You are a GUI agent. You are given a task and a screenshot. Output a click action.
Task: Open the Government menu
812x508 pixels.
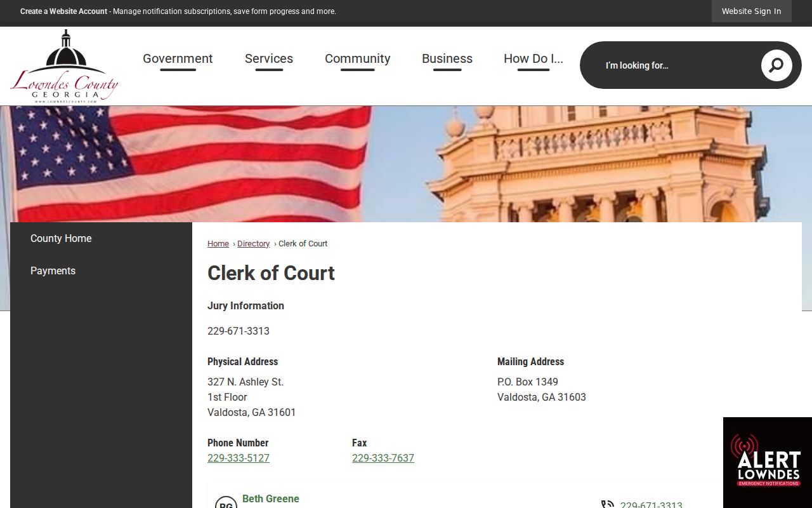(x=178, y=58)
